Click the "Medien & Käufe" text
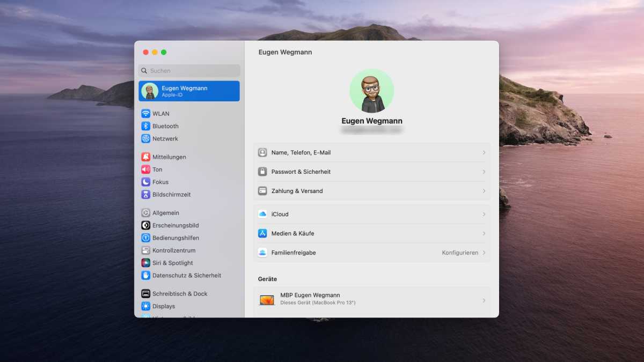 [x=293, y=233]
